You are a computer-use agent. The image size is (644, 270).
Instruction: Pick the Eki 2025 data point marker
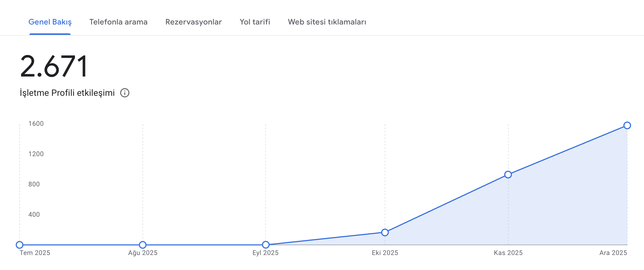[385, 233]
